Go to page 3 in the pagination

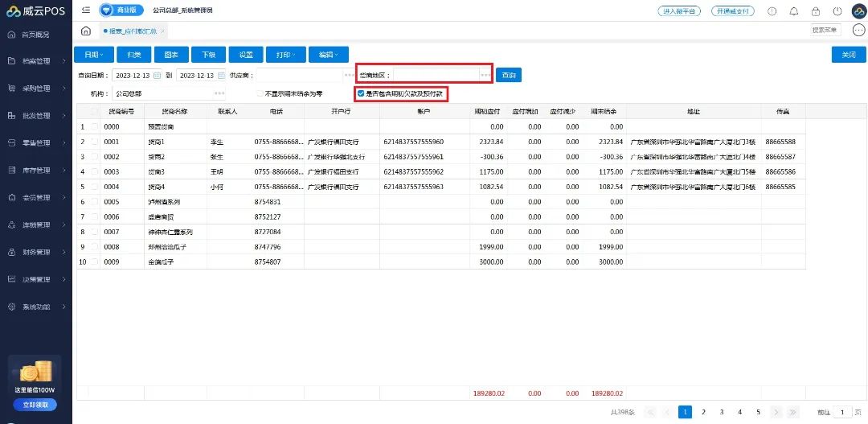pos(722,412)
